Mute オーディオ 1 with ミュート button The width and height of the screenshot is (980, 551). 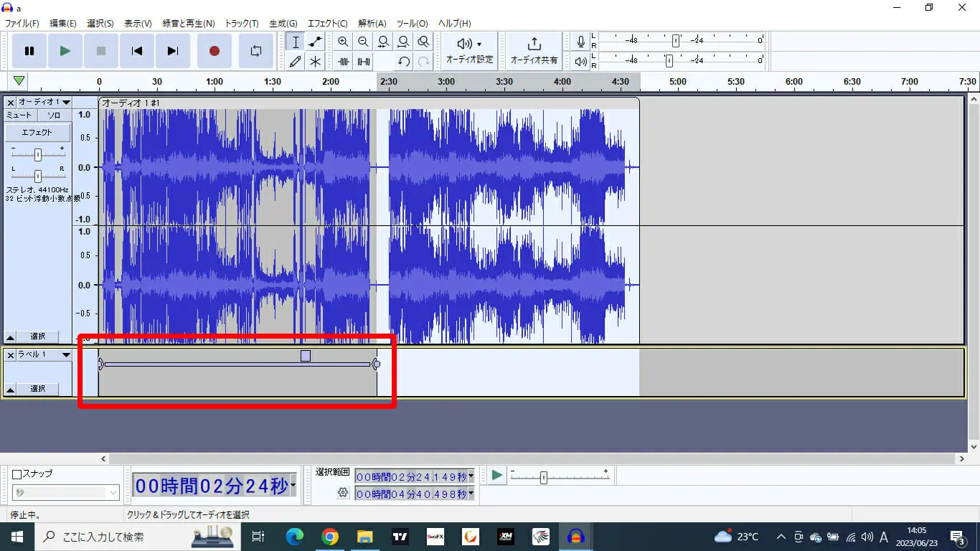20,115
